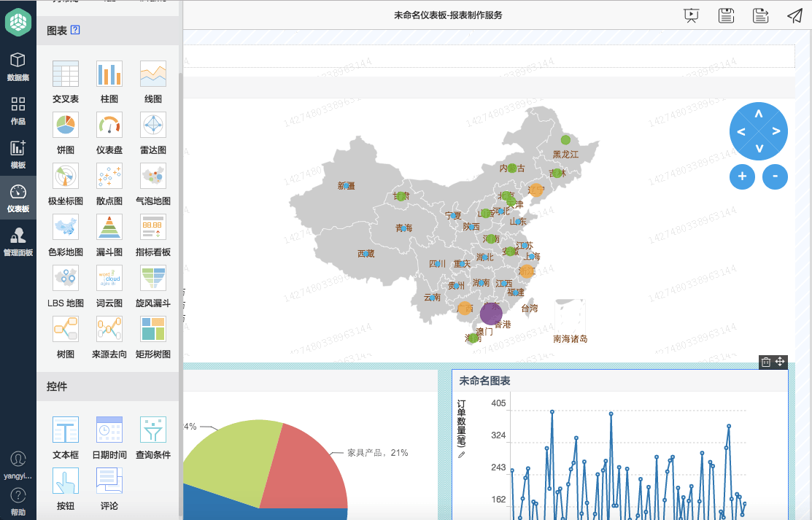Viewport: 812px width, 520px height.
Task: Pan the map left
Action: [x=741, y=131]
